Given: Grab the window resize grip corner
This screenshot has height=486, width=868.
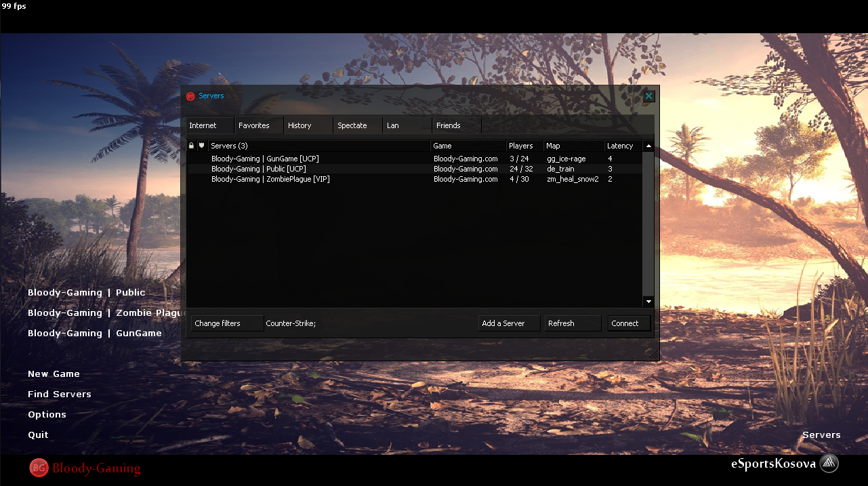Looking at the screenshot, I should coord(653,355).
